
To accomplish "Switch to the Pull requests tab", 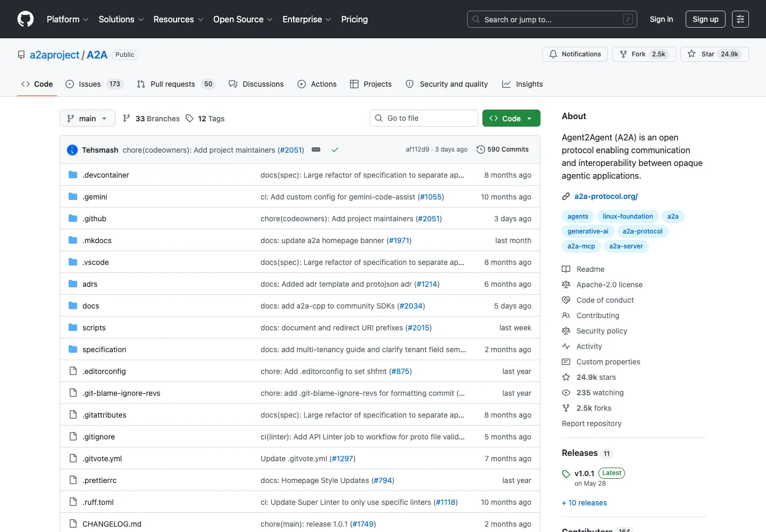I will coord(176,84).
